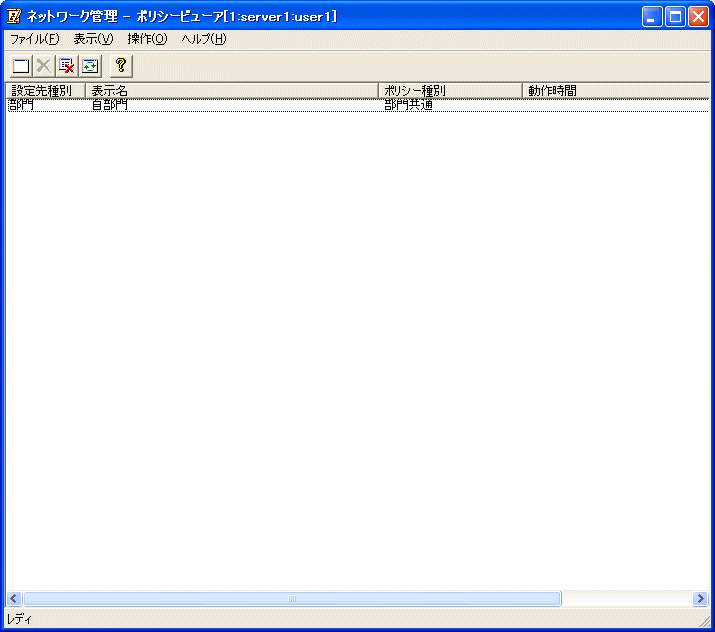The width and height of the screenshot is (715, 632).
Task: Sort by the 表示名 column header
Action: coord(232,91)
